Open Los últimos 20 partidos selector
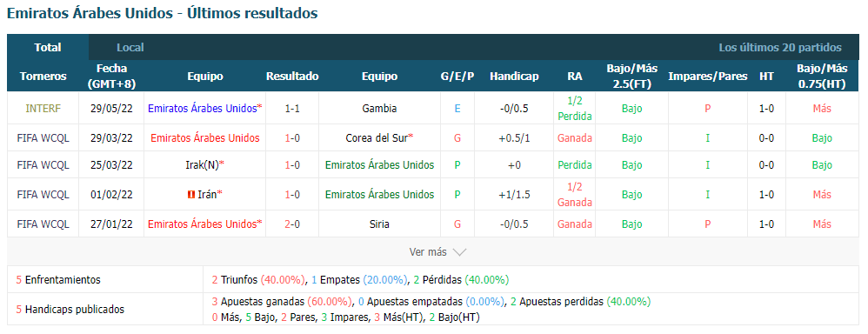 tap(780, 48)
